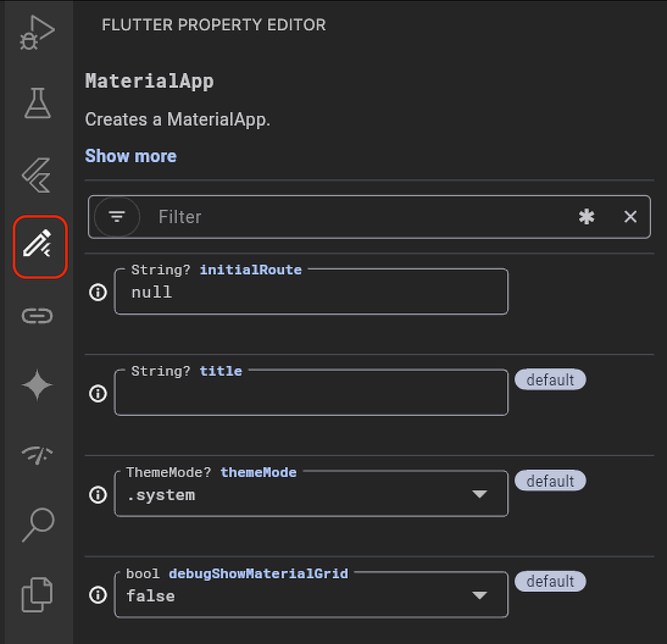Open the Flutter Property Editor pencil icon
Viewport: 667px width, 644px height.
[x=39, y=246]
